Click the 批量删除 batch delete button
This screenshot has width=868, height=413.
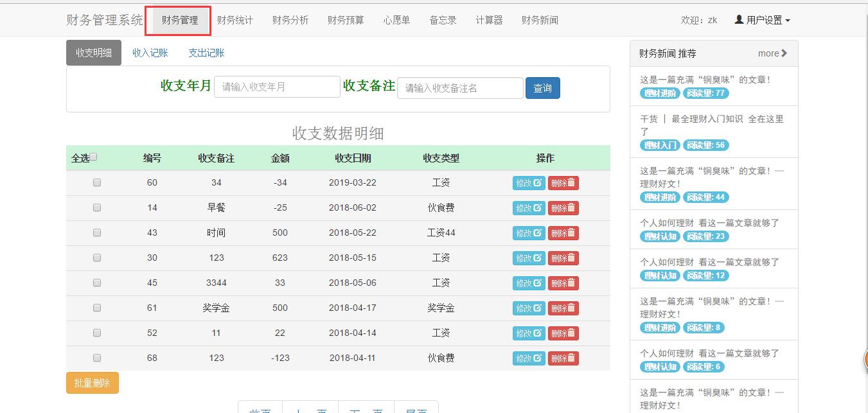click(93, 383)
